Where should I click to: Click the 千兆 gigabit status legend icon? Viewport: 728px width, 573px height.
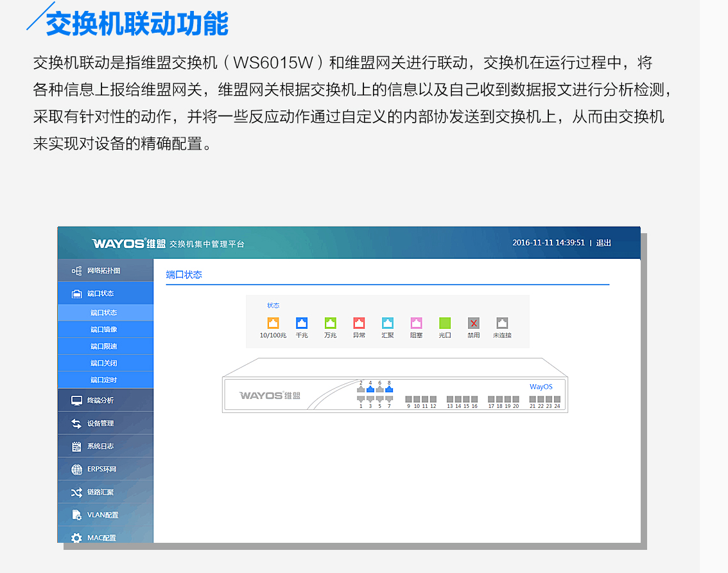pyautogui.click(x=302, y=324)
